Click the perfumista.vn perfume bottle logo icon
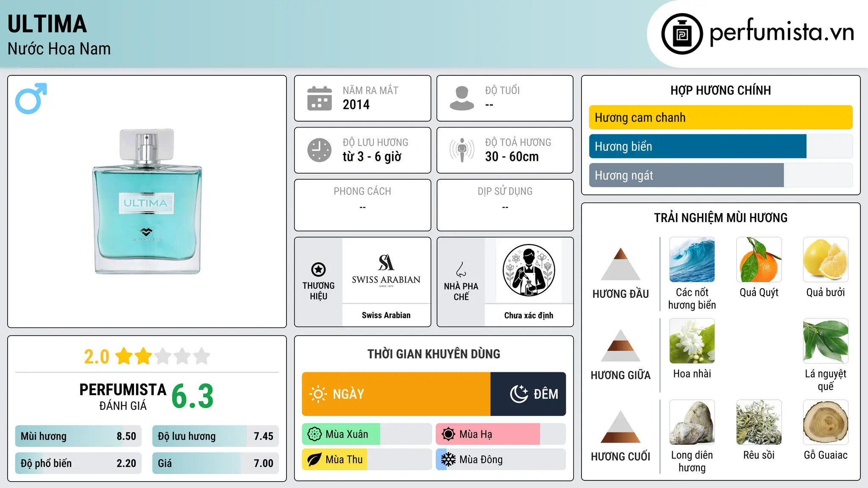Screen dimensions: 868x488 (x=682, y=34)
